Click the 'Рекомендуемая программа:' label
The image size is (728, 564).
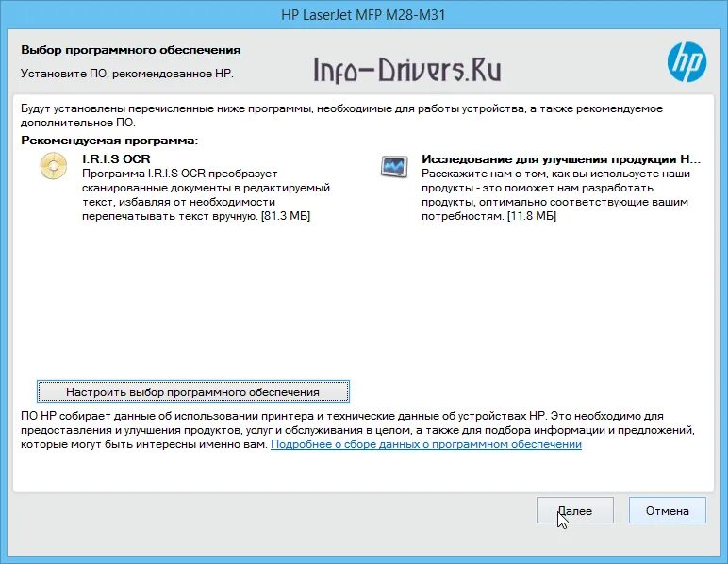coord(109,141)
